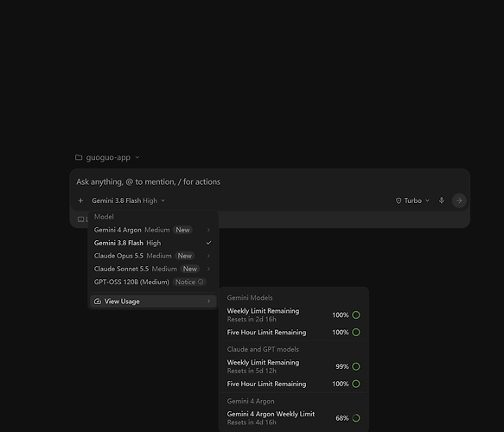Click Claude and GPT weekly 99% progress ring
The width and height of the screenshot is (504, 432).
(x=356, y=366)
